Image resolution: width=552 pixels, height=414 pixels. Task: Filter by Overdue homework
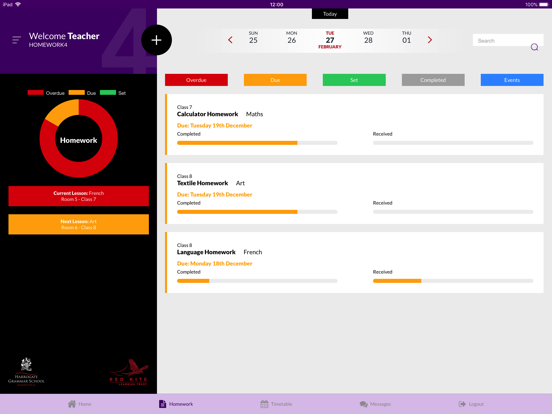tap(196, 80)
